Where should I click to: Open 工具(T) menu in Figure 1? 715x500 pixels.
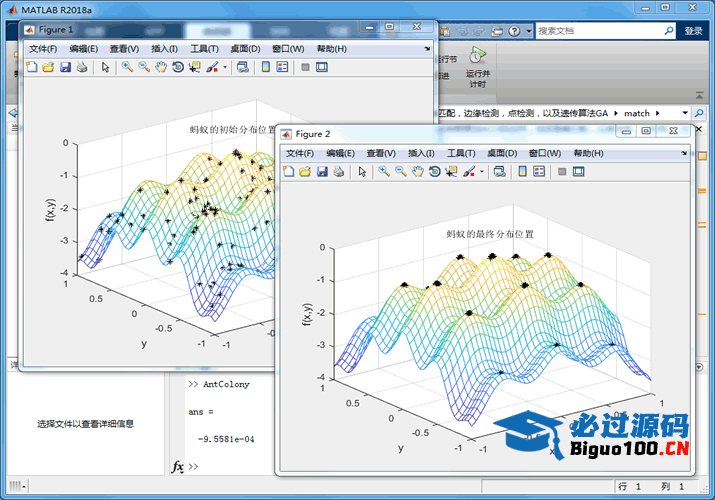coord(204,49)
